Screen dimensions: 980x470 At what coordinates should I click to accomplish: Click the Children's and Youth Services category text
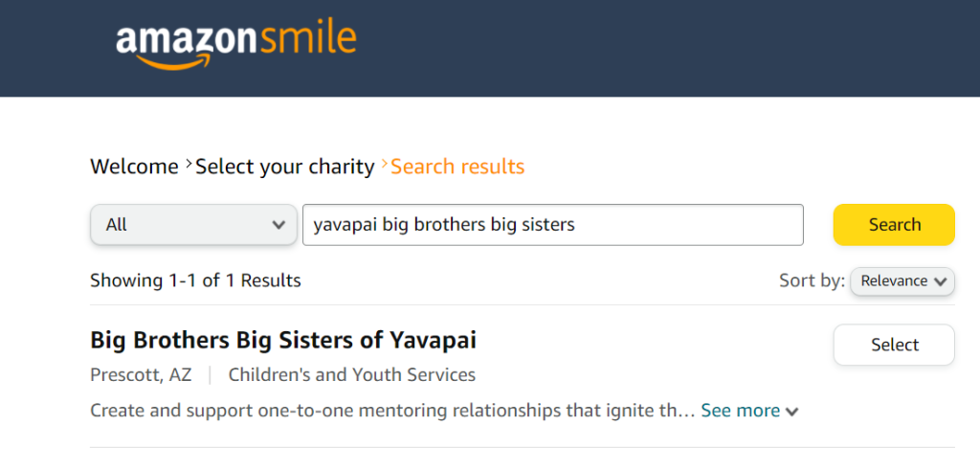click(x=351, y=374)
